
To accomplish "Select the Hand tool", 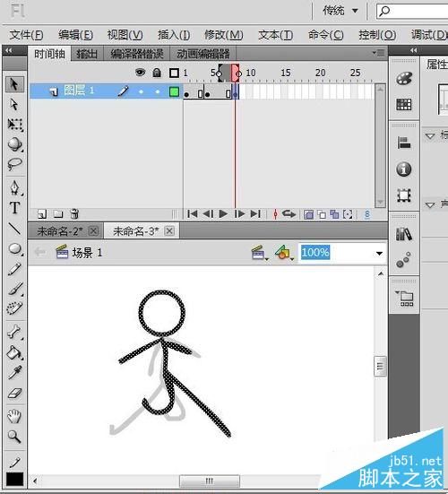I will pyautogui.click(x=14, y=416).
